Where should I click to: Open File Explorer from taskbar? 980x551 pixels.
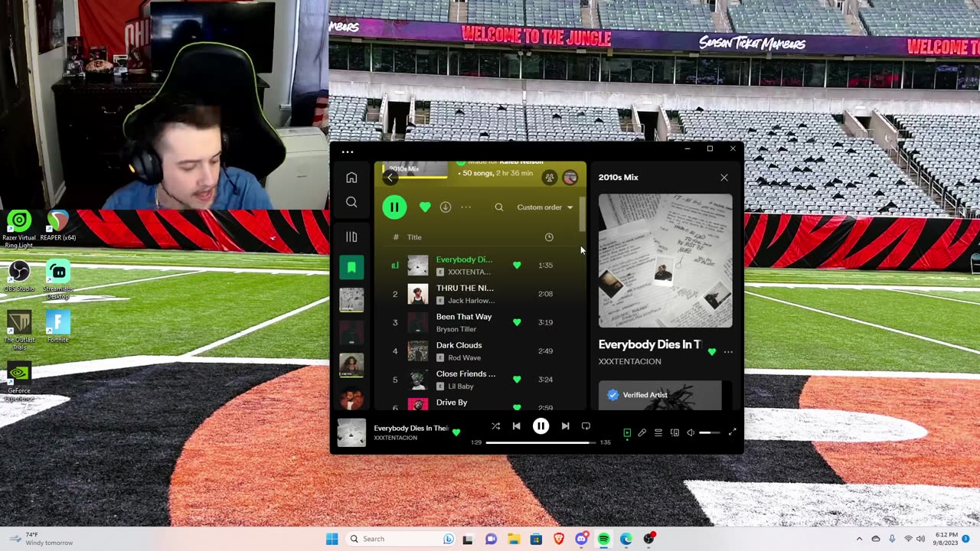point(513,539)
